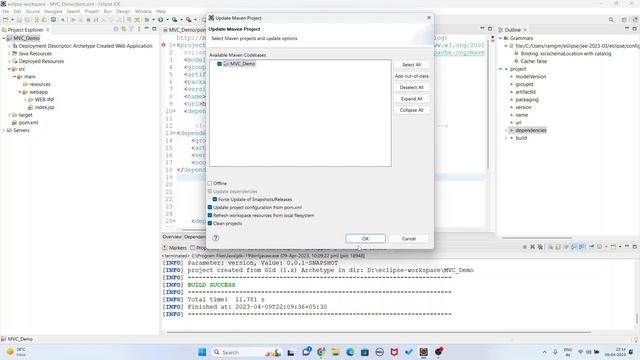Maximize the Console panel
640x360 pixels.
pyautogui.click(x=634, y=247)
